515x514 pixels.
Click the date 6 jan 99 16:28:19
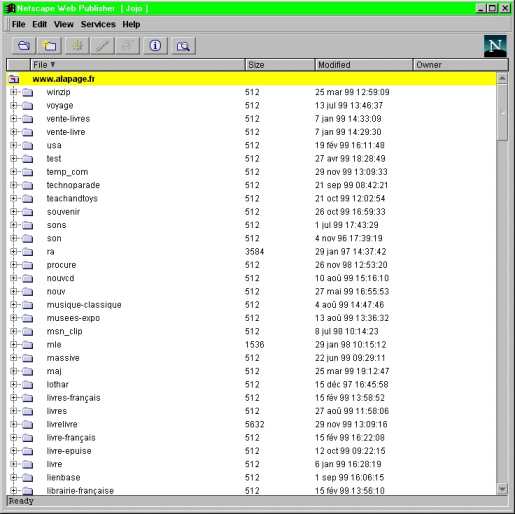[348, 464]
